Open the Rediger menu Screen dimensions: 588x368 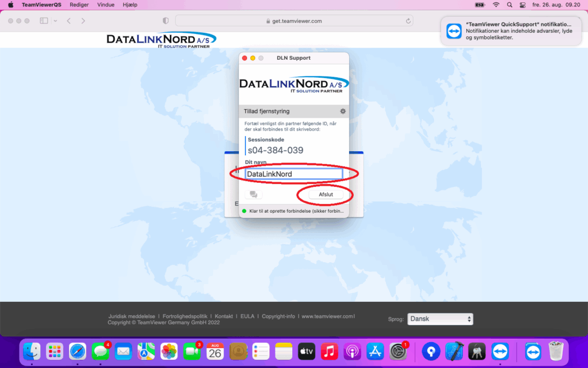click(79, 5)
